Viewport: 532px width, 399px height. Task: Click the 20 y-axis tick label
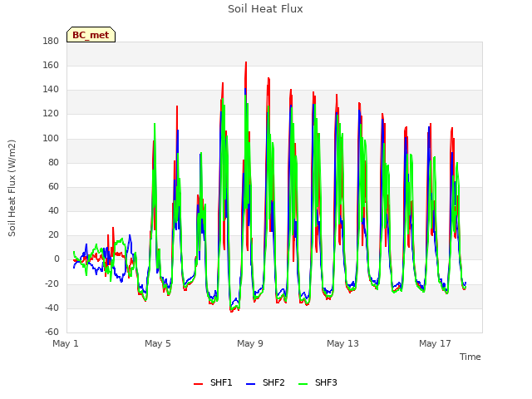(53, 234)
